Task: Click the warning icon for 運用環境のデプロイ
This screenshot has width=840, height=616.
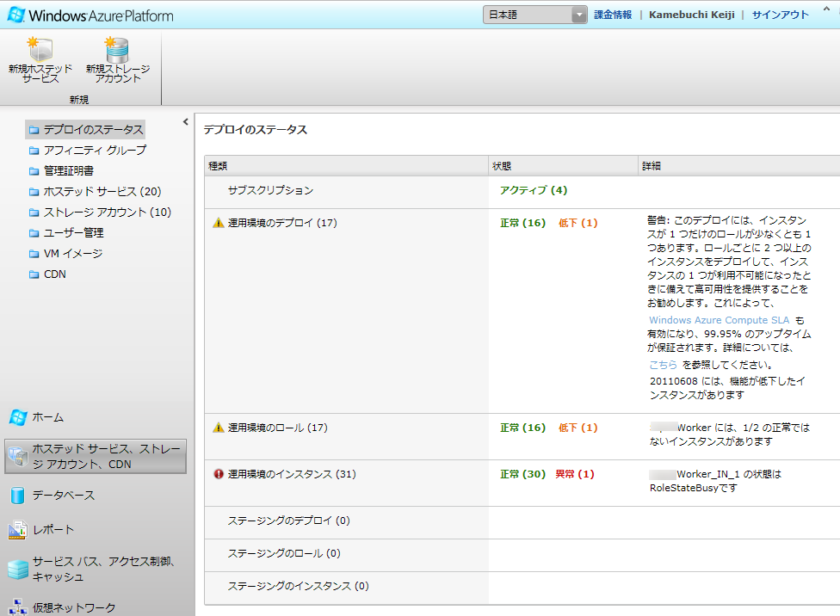Action: point(218,223)
